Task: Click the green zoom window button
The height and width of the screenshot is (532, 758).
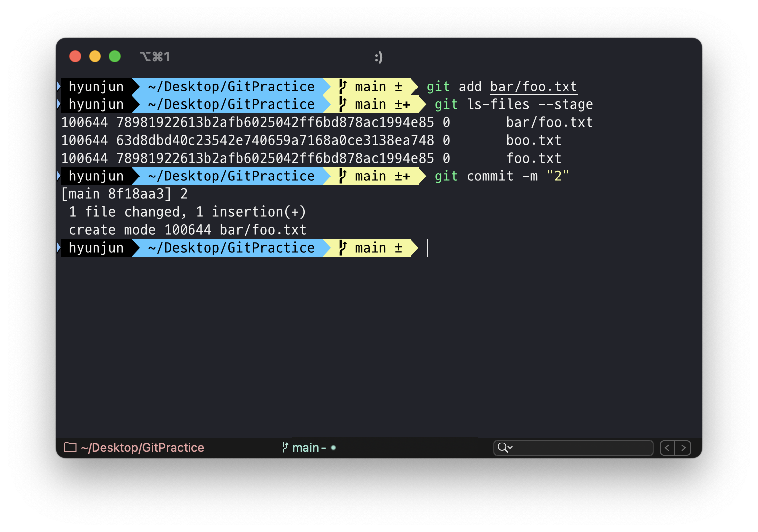Action: coord(115,56)
